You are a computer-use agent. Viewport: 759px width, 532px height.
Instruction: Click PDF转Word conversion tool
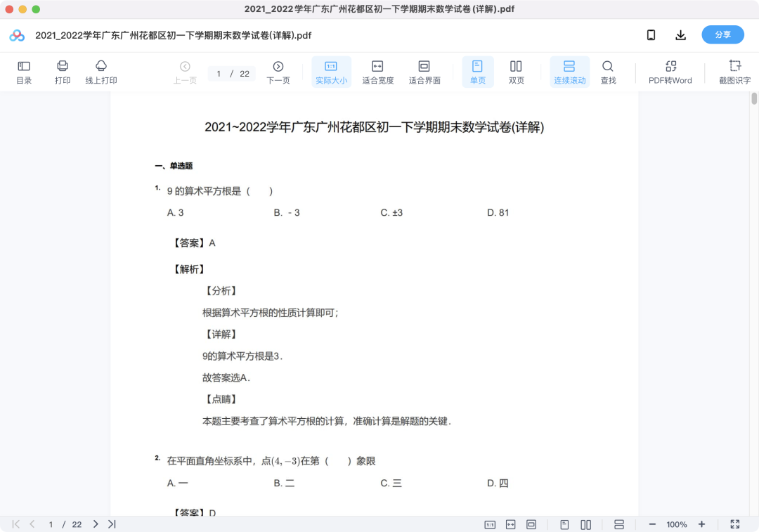point(670,72)
